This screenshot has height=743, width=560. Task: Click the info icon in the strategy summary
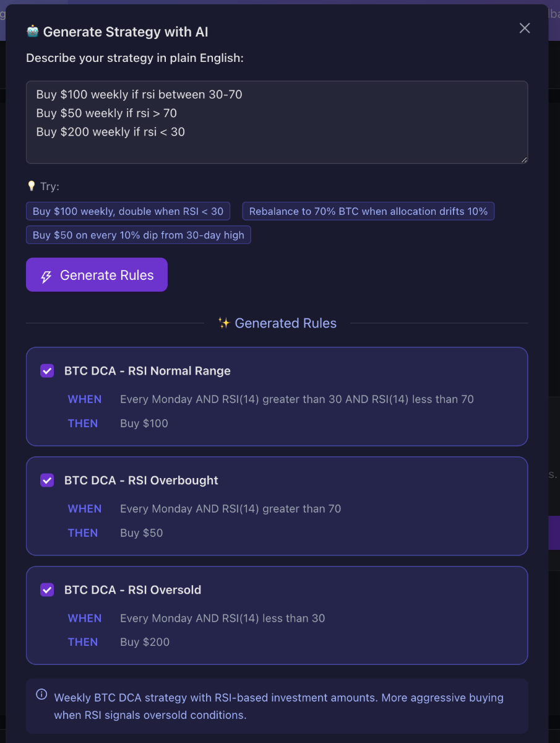41,694
